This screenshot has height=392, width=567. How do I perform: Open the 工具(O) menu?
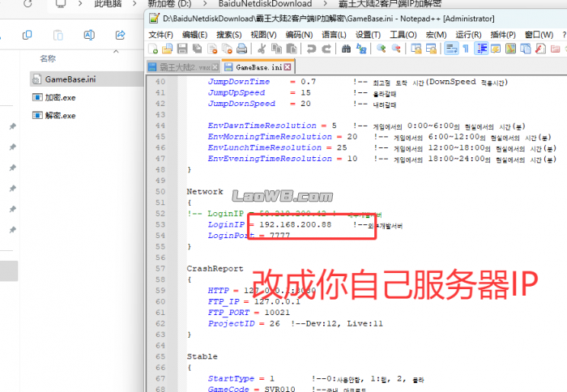point(403,35)
